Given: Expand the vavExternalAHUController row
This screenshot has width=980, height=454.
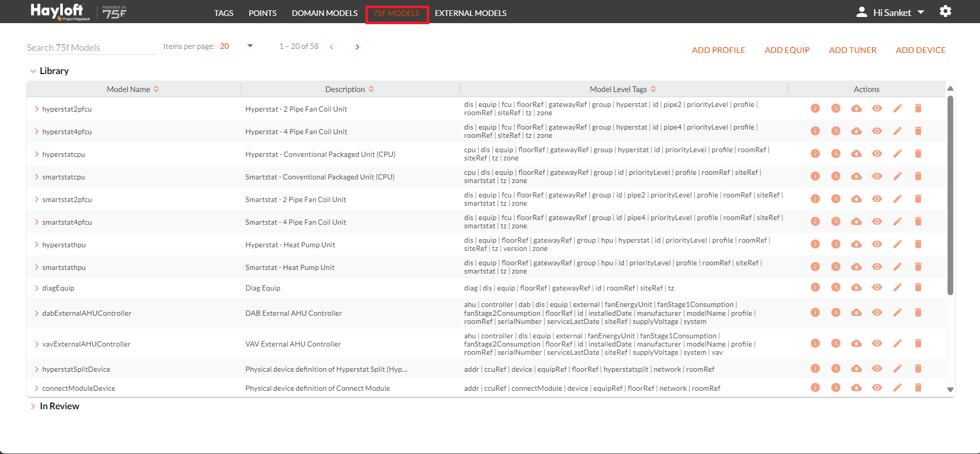Looking at the screenshot, I should (x=37, y=344).
